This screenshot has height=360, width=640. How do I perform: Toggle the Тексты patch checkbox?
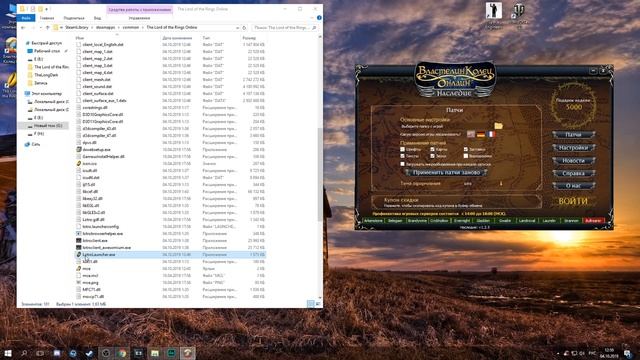(x=402, y=156)
